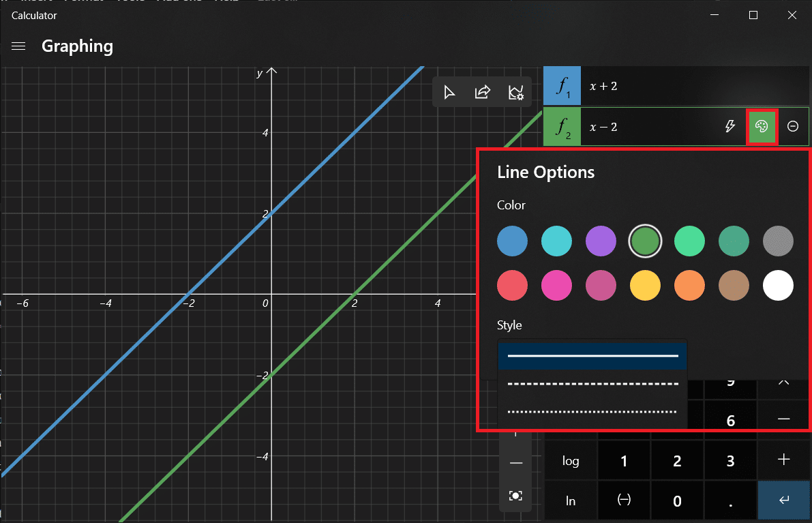Viewport: 812px width, 523px height.
Task: Choose the orange color swatch
Action: tap(689, 285)
